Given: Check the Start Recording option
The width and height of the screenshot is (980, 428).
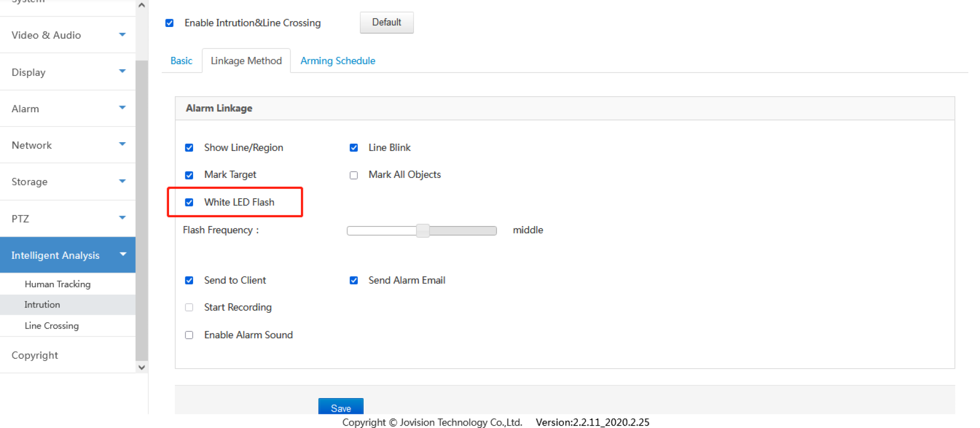Looking at the screenshot, I should coord(189,307).
